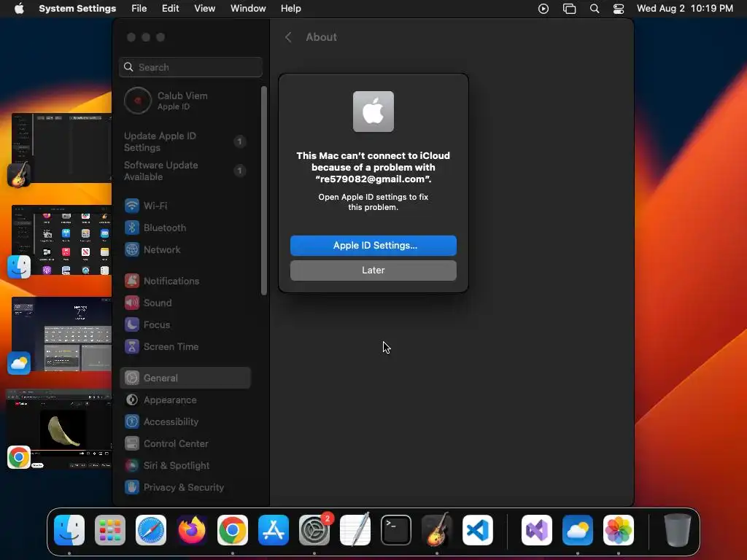Open the File menu

(x=139, y=9)
